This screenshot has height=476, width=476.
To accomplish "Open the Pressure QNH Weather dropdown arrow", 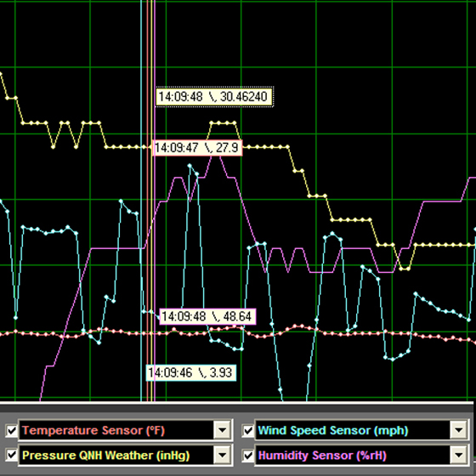I will pos(223,455).
